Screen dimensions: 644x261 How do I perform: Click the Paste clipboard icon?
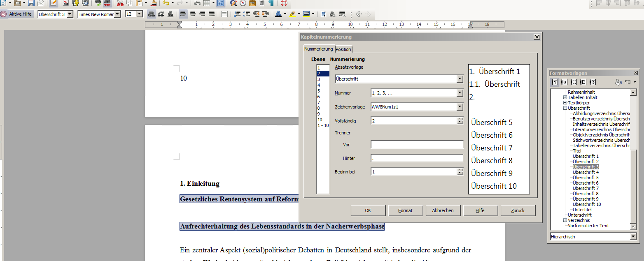[x=140, y=3]
